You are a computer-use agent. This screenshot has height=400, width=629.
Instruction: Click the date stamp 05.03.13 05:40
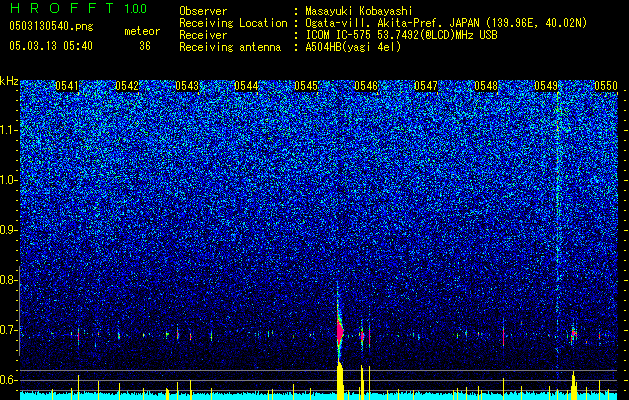click(x=51, y=46)
